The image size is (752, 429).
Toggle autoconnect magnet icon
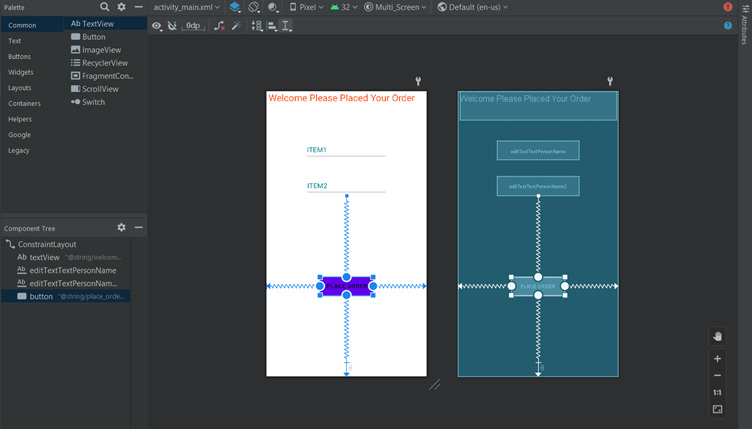point(173,26)
